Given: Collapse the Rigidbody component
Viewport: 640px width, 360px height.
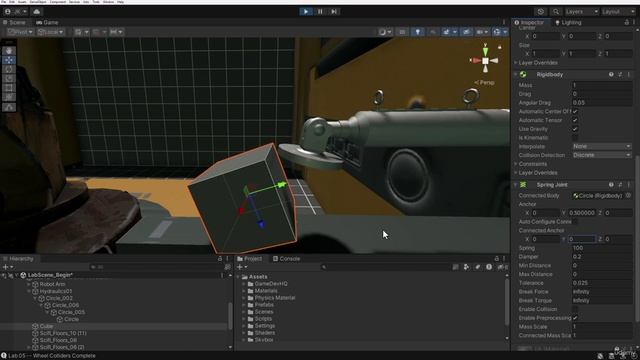Looking at the screenshot, I should pos(516,75).
